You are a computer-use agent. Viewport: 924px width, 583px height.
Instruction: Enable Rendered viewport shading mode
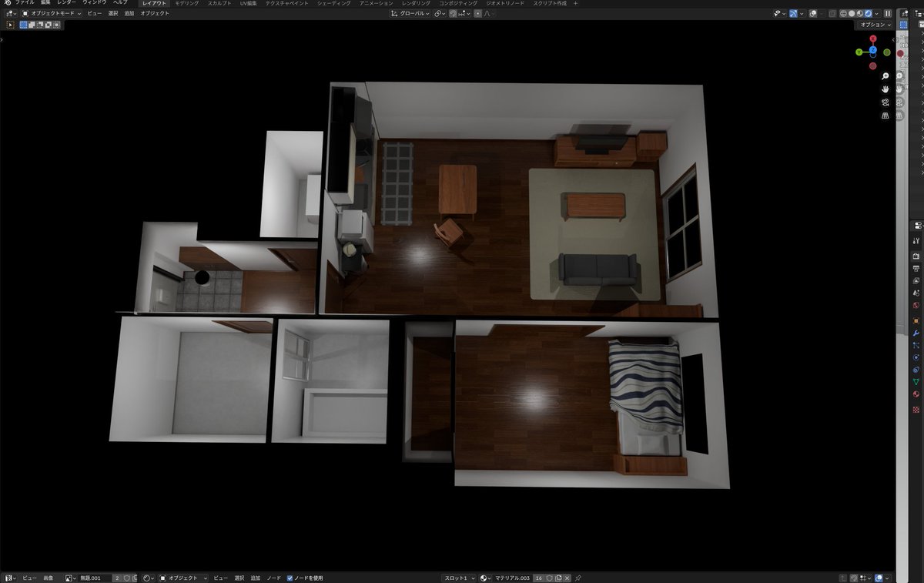869,13
